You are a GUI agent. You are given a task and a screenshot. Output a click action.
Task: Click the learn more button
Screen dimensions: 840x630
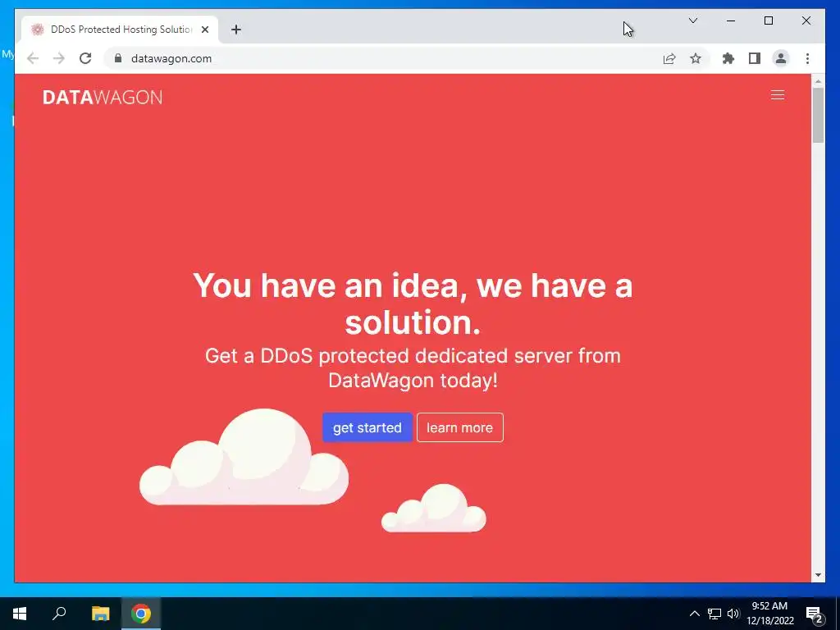pos(459,427)
